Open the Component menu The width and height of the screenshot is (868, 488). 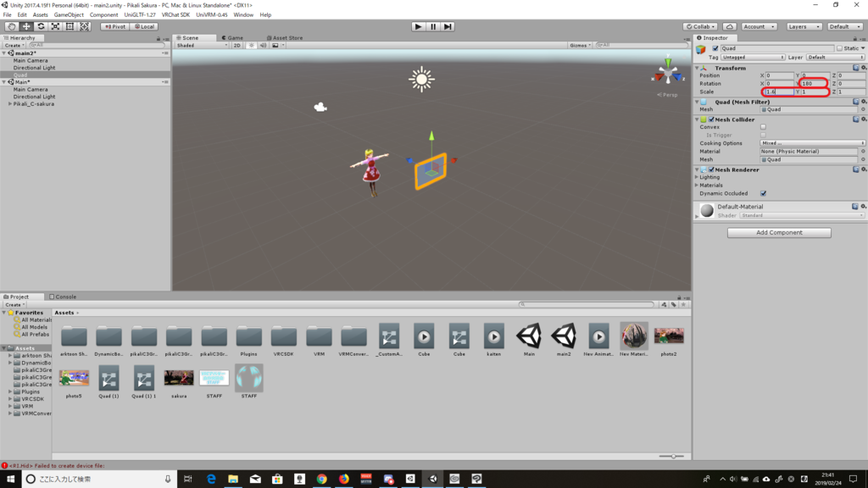(103, 15)
